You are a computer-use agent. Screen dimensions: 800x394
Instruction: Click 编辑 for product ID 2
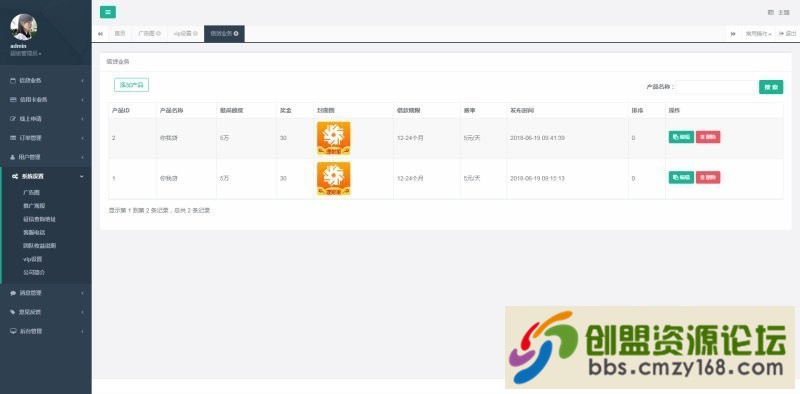coord(681,137)
